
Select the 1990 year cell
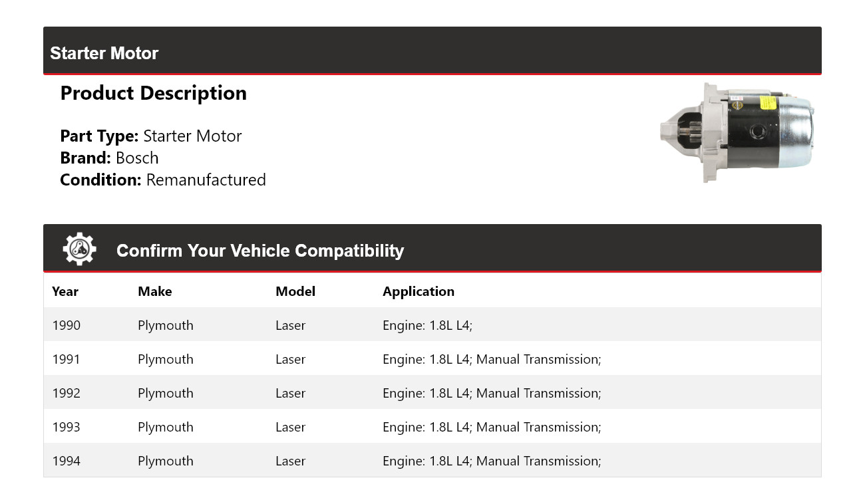click(x=67, y=325)
